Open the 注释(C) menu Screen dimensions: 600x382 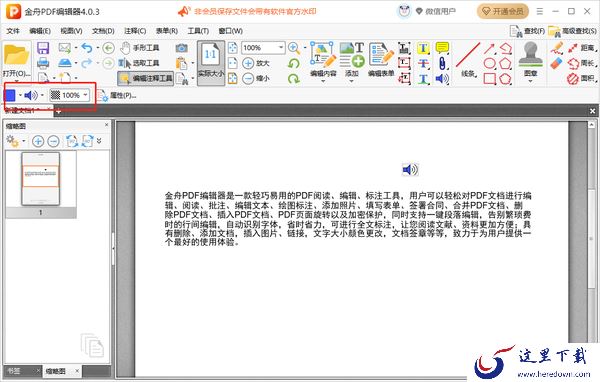pos(135,31)
